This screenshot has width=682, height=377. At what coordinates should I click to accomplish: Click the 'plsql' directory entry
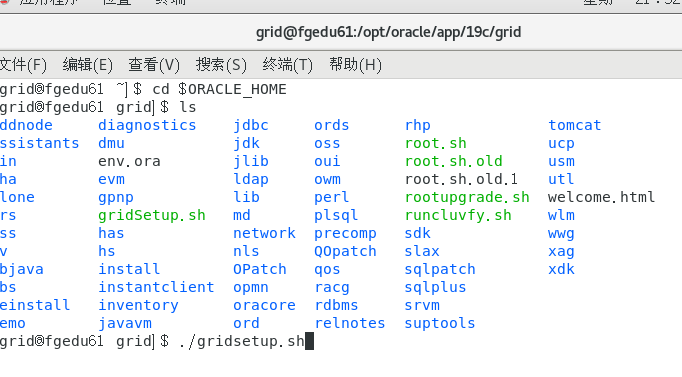pos(336,216)
